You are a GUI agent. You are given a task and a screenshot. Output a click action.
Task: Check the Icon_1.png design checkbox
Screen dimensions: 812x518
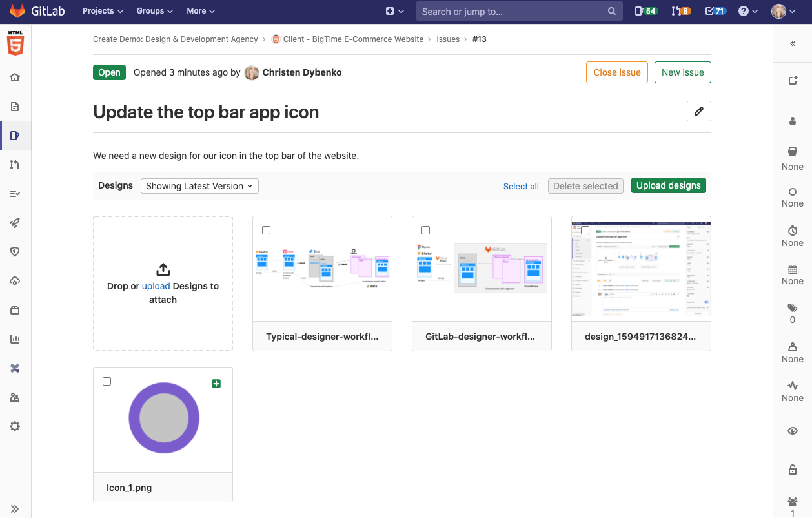[x=107, y=381]
